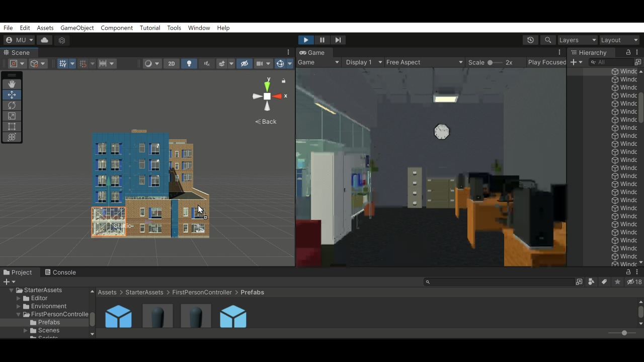Open the Display 1 dropdown

pos(364,62)
